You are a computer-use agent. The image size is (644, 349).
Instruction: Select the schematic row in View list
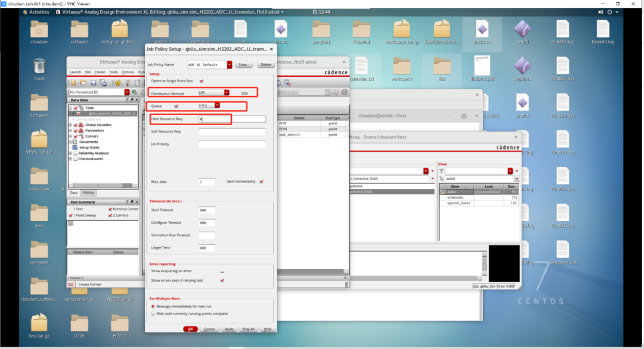pos(479,198)
